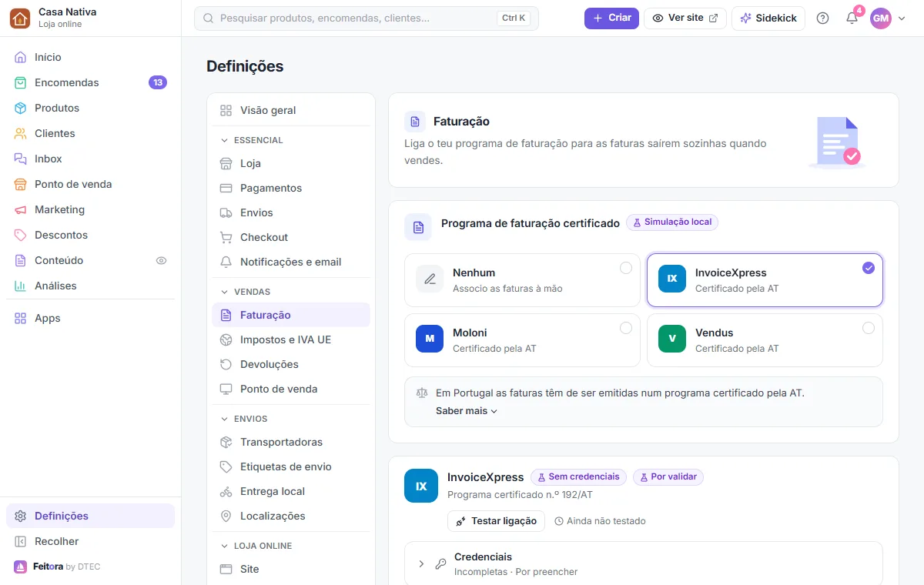Toggle the Conteúdo eye visibility icon

tap(161, 260)
